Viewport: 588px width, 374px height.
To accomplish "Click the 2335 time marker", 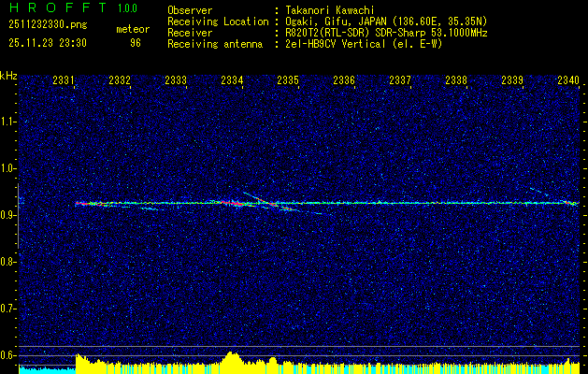I will [x=288, y=79].
